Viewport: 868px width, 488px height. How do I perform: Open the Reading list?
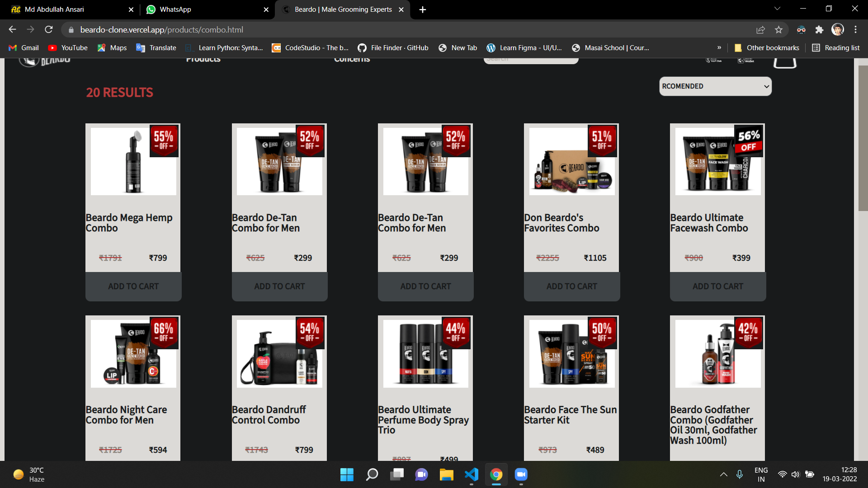(836, 48)
